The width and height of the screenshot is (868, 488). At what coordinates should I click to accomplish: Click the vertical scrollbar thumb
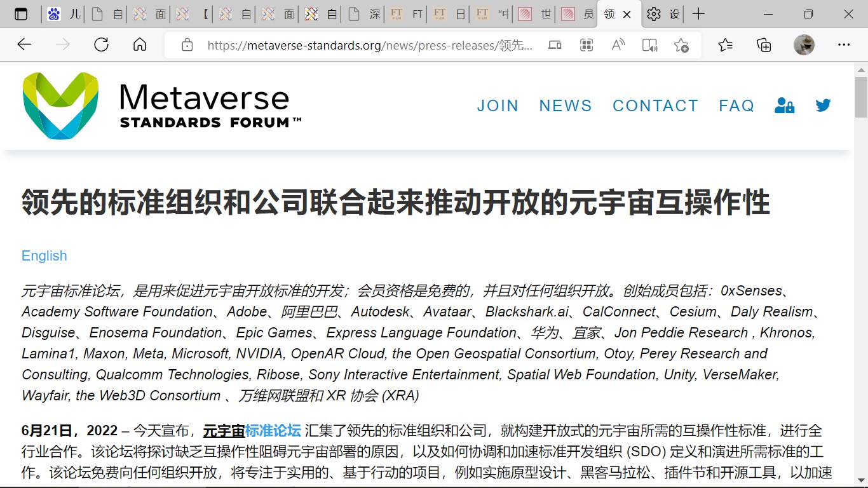click(x=861, y=97)
